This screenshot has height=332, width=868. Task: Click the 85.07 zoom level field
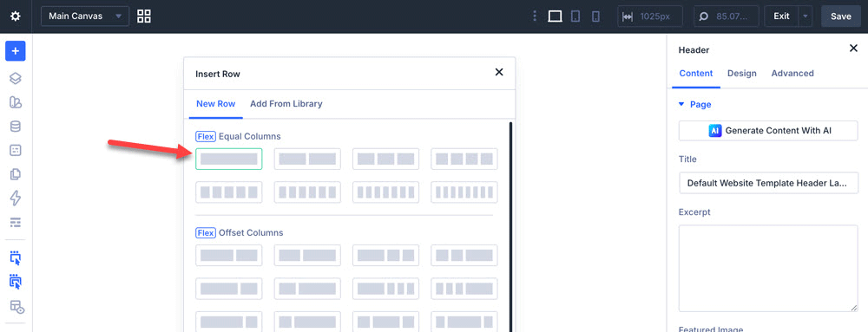tap(727, 16)
